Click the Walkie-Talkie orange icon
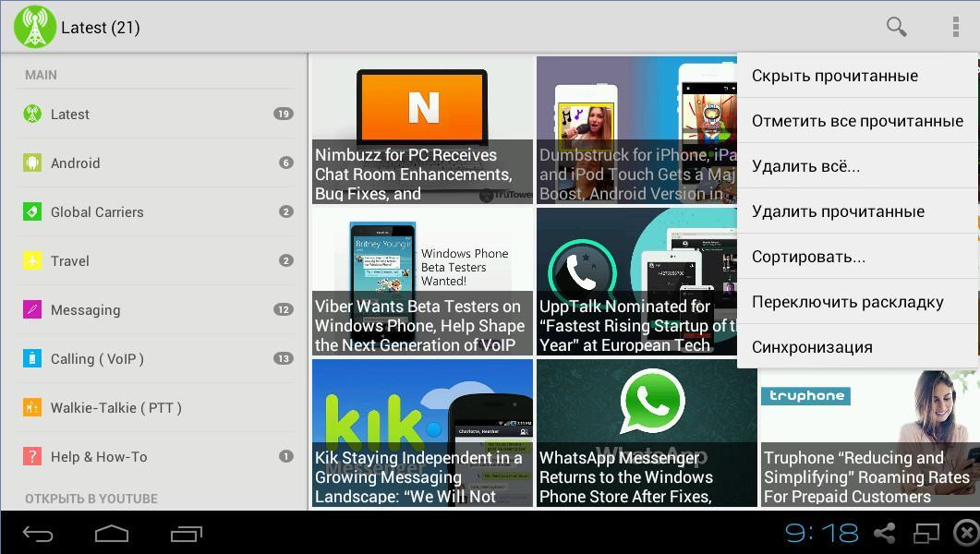The width and height of the screenshot is (980, 554). point(32,407)
